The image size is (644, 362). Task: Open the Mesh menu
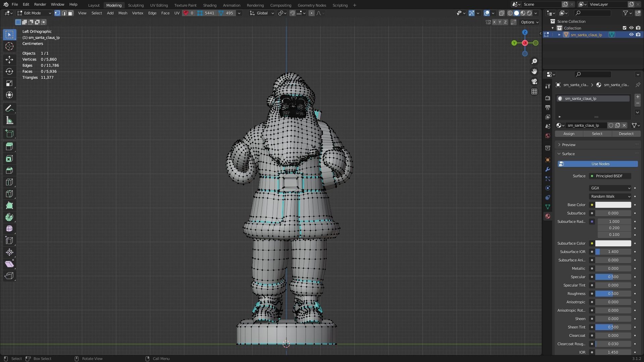pyautogui.click(x=122, y=13)
